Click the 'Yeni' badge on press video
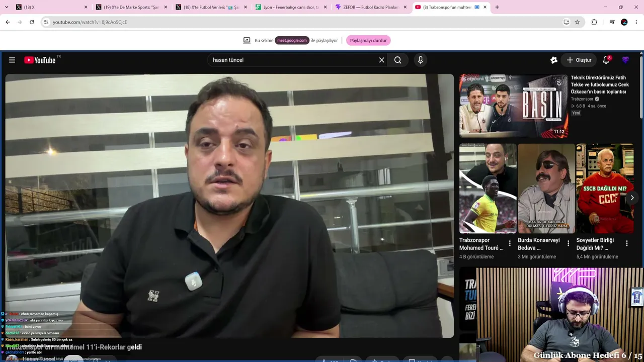The height and width of the screenshot is (362, 644). [x=576, y=113]
